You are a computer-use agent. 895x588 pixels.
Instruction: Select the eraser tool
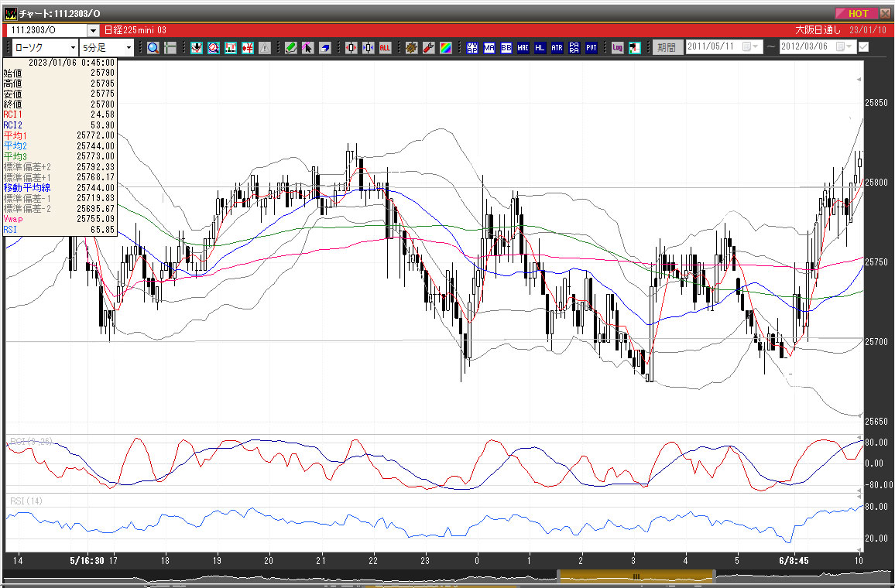pyautogui.click(x=324, y=48)
